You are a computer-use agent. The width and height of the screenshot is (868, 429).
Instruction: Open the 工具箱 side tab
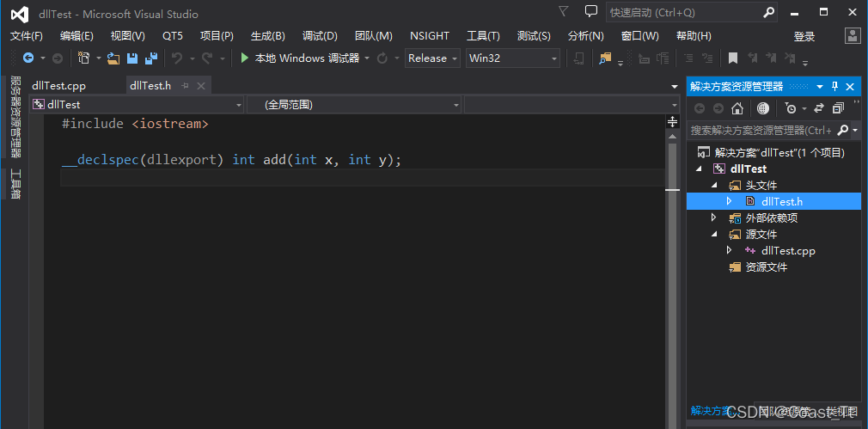(16, 184)
